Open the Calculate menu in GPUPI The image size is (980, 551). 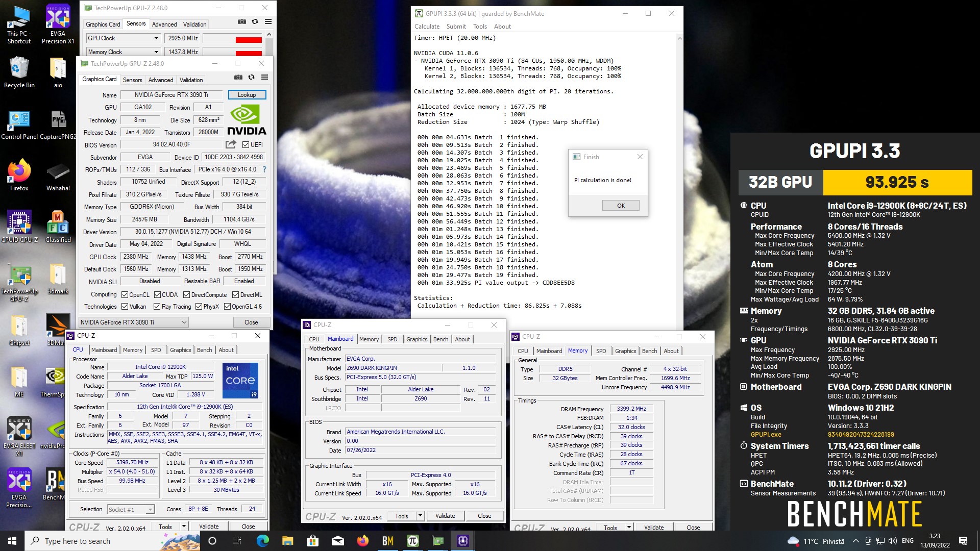427,27
